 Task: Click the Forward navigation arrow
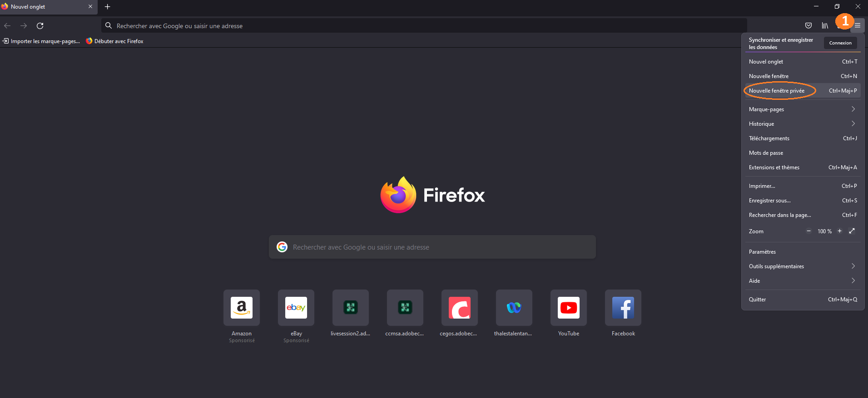click(24, 26)
